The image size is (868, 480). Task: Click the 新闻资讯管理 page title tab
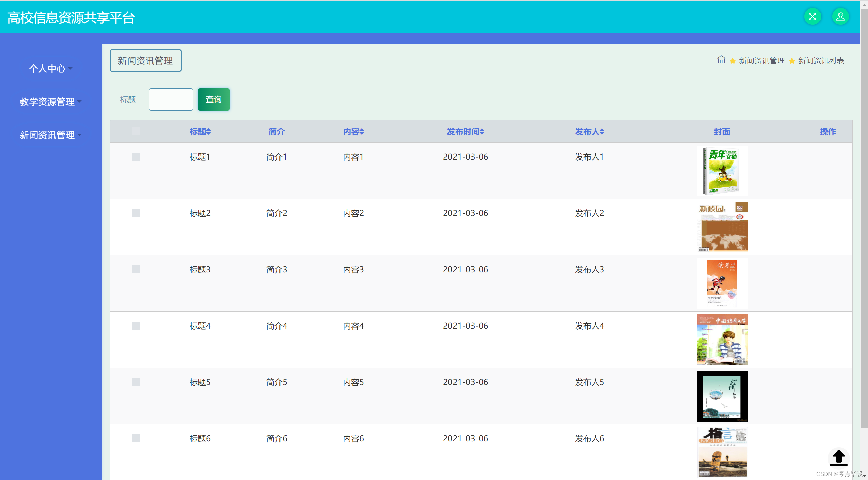point(146,60)
